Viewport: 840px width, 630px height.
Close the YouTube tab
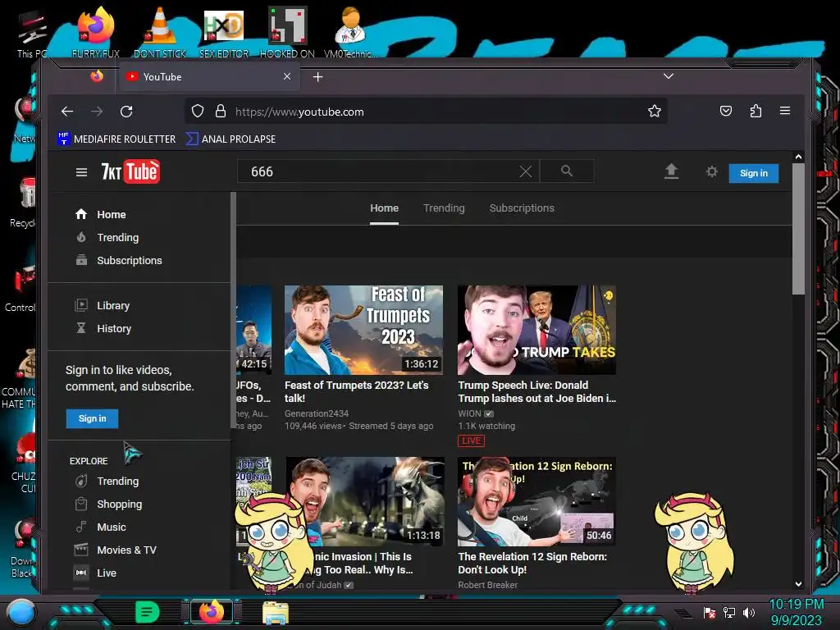[x=287, y=76]
